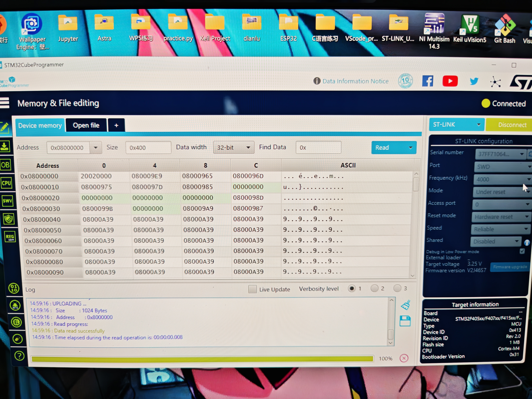Open the Data width 32-bit dropdown
Viewport: 532px width, 399px height.
click(234, 147)
